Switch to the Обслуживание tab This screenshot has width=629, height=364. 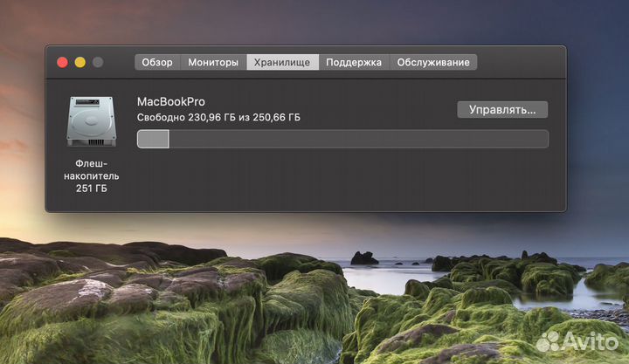pos(433,62)
